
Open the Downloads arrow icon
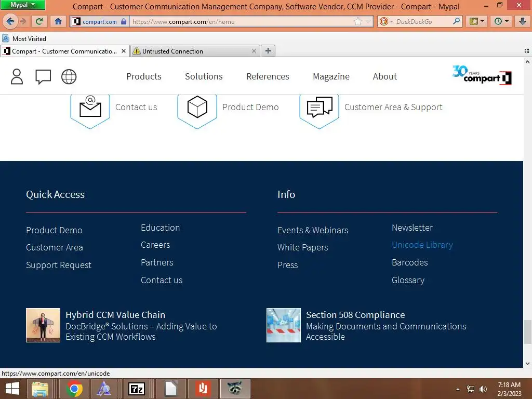523,21
